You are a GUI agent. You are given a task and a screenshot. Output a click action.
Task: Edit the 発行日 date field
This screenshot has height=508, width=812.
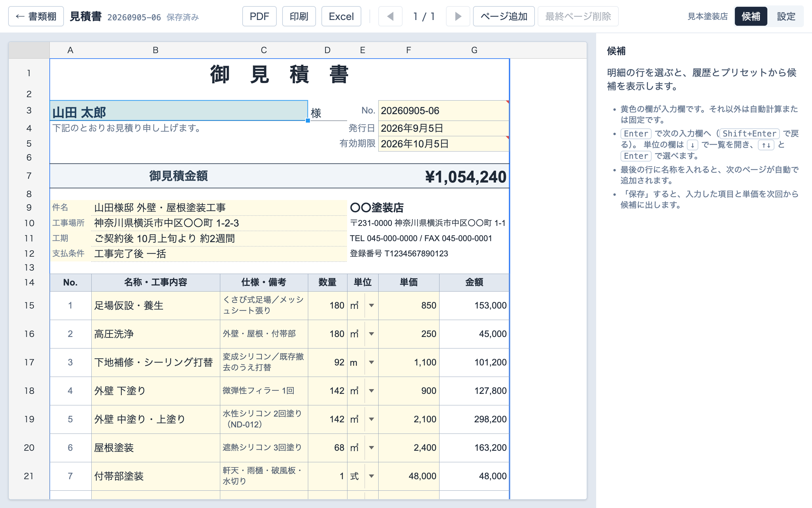pyautogui.click(x=444, y=128)
